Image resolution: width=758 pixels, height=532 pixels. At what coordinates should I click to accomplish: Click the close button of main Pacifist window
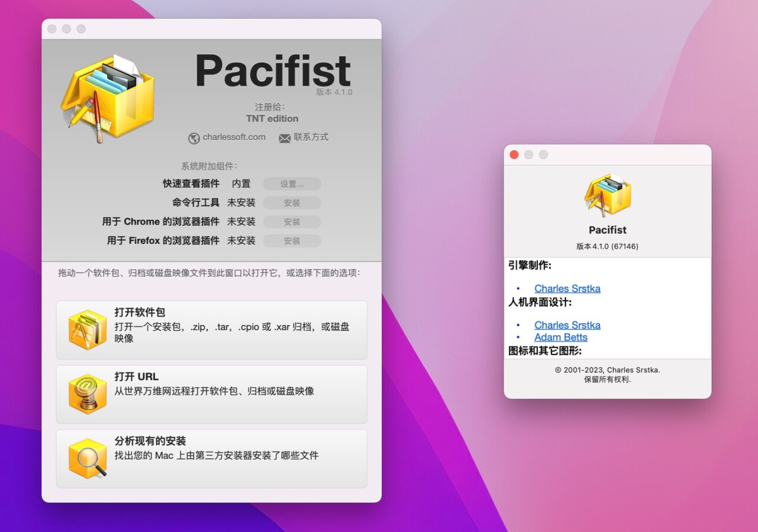[x=52, y=29]
